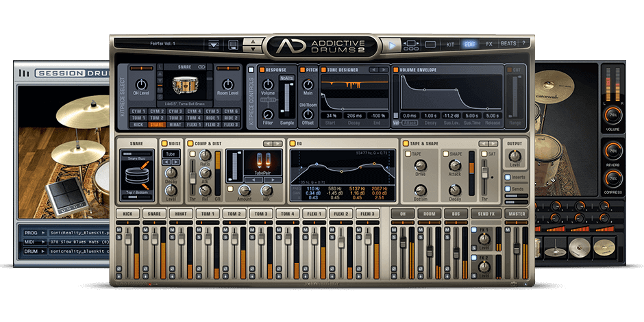Select the KICK kitpiece
The width and height of the screenshot is (644, 322).
138,125
